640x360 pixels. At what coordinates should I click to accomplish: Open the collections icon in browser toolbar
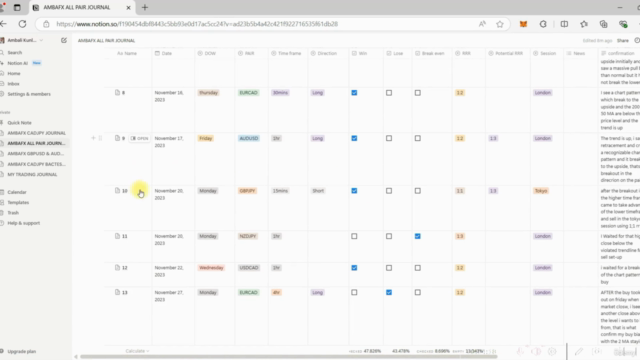604,24
